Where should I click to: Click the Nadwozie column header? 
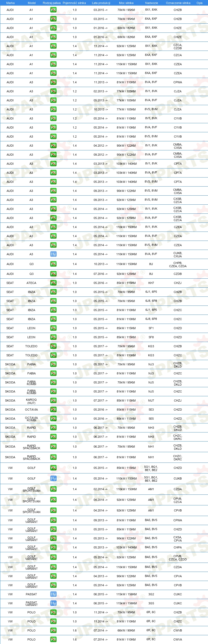(x=152, y=3)
